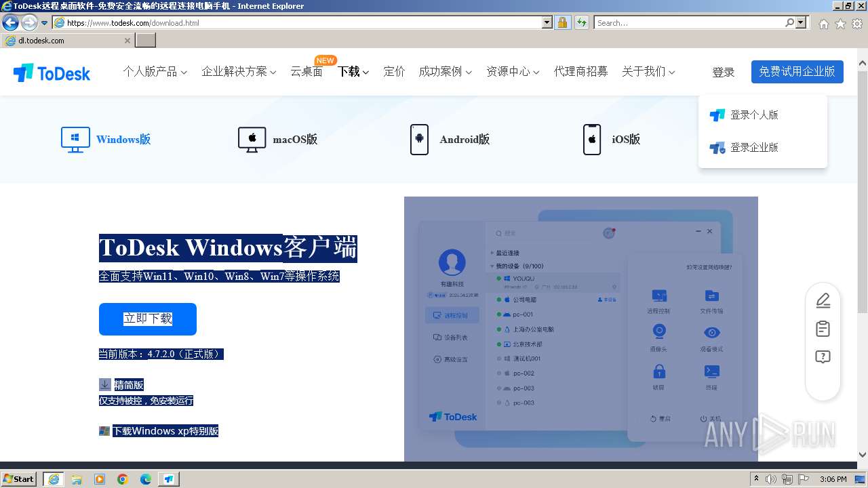Viewport: 868px width, 488px height.
Task: Select the dl.todesk.com browser tab
Action: point(67,41)
